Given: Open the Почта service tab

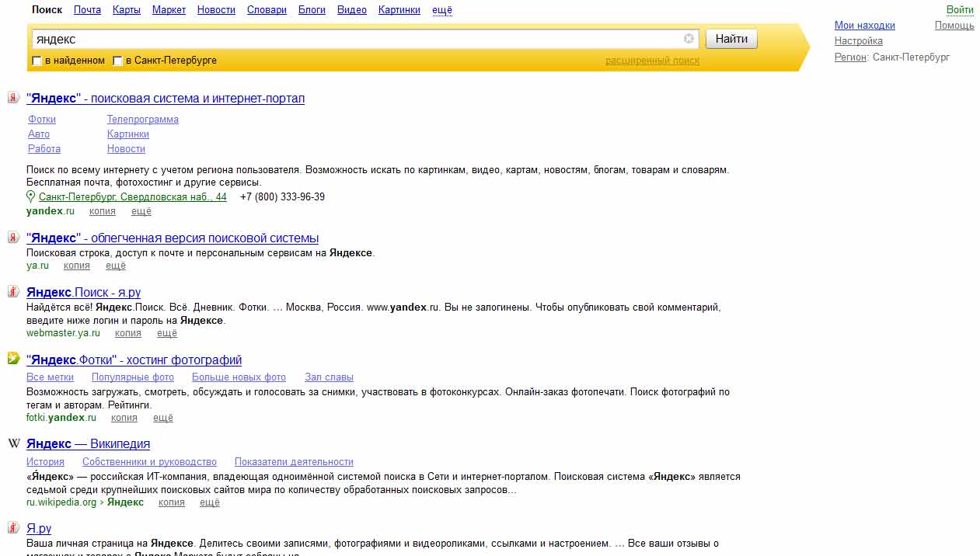Looking at the screenshot, I should (x=87, y=10).
